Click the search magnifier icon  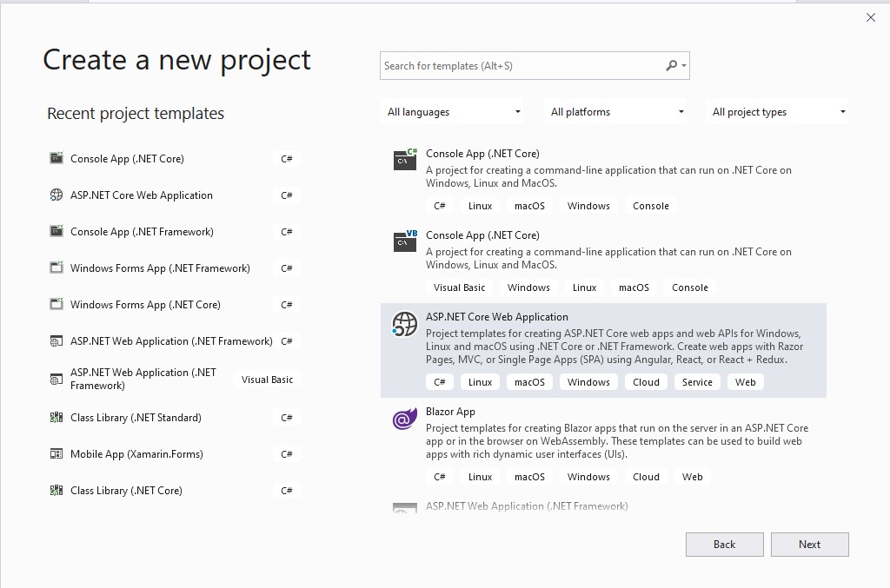pos(670,66)
